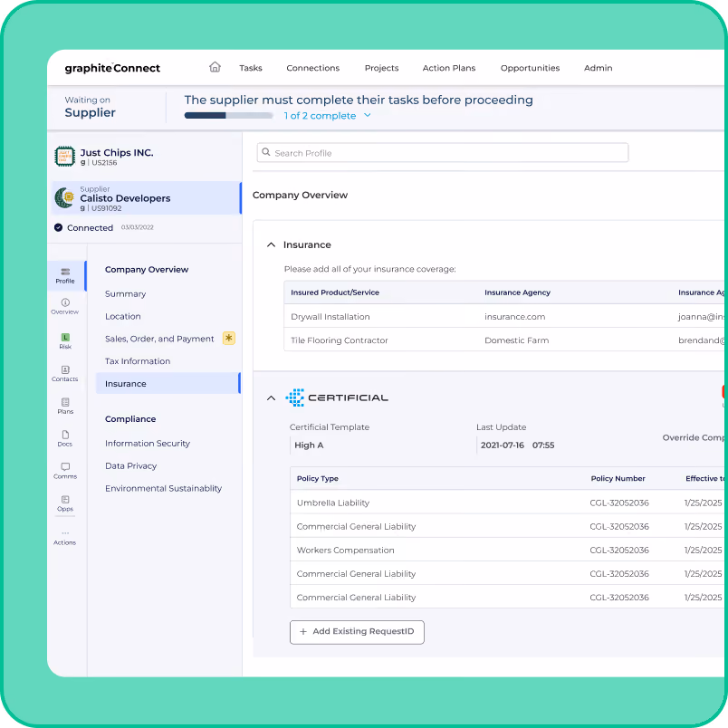Open the Opportunities menu
This screenshot has height=728, width=728.
tap(531, 68)
